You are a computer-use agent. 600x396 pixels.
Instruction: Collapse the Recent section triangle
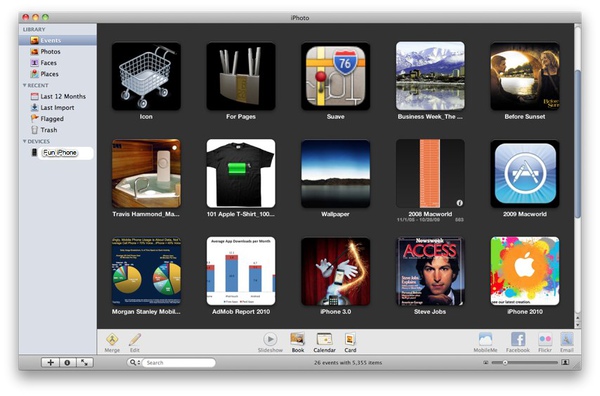point(24,85)
